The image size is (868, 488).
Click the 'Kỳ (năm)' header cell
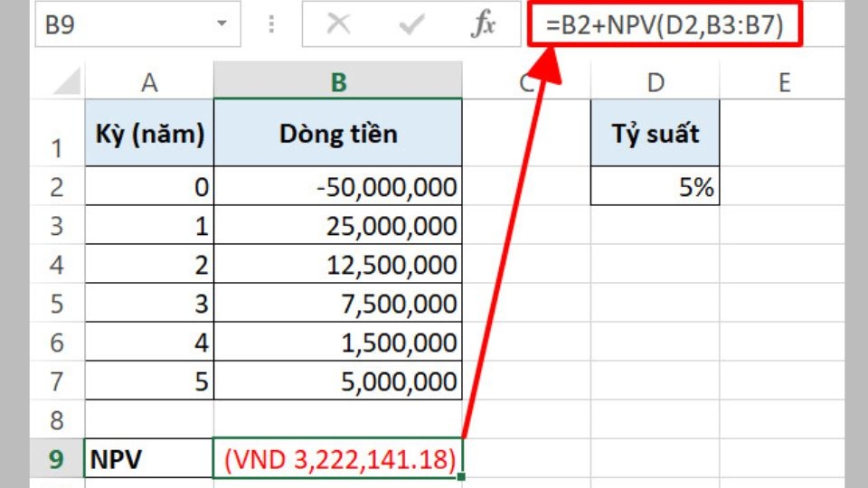[149, 134]
